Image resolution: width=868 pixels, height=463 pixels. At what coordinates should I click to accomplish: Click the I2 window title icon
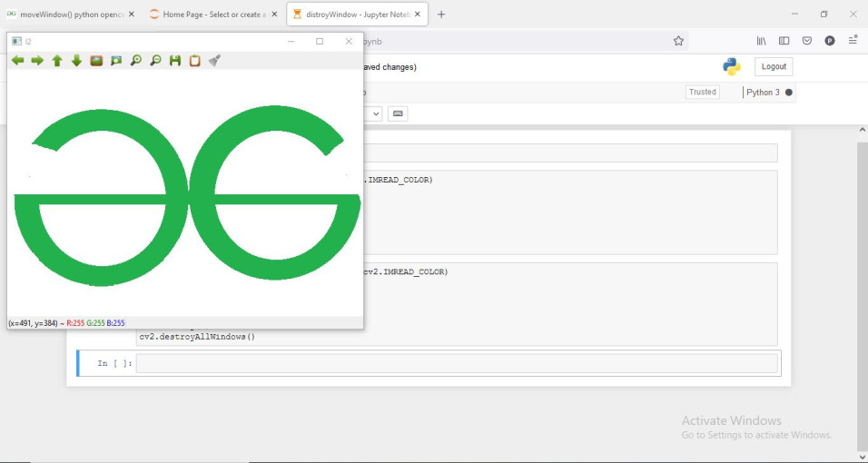pos(16,42)
